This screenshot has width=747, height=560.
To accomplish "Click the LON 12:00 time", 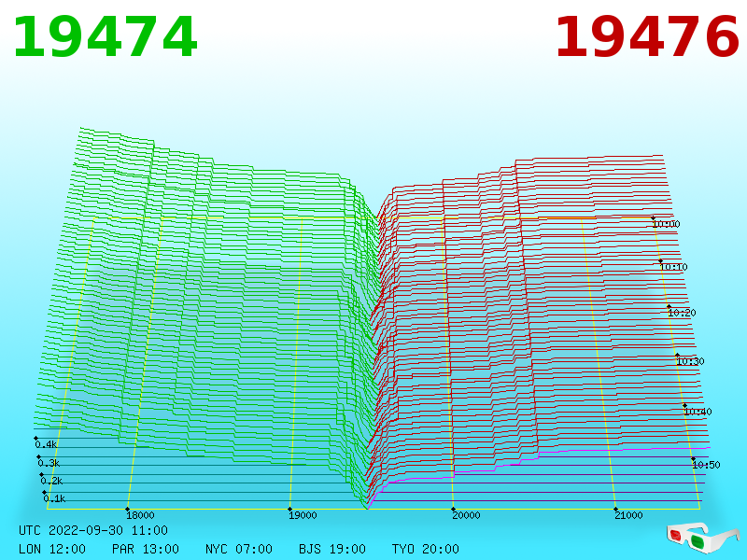I will point(52,549).
